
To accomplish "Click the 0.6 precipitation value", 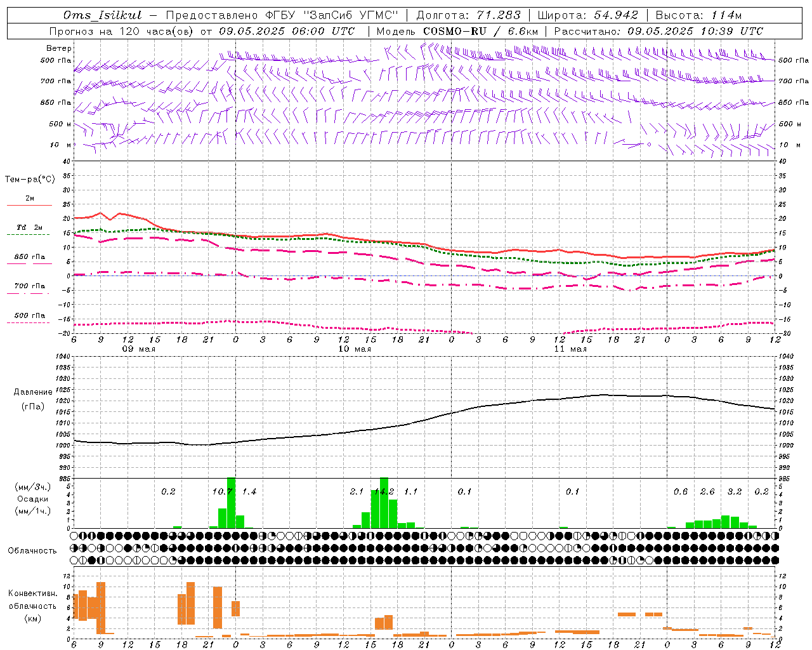I will coord(681,492).
